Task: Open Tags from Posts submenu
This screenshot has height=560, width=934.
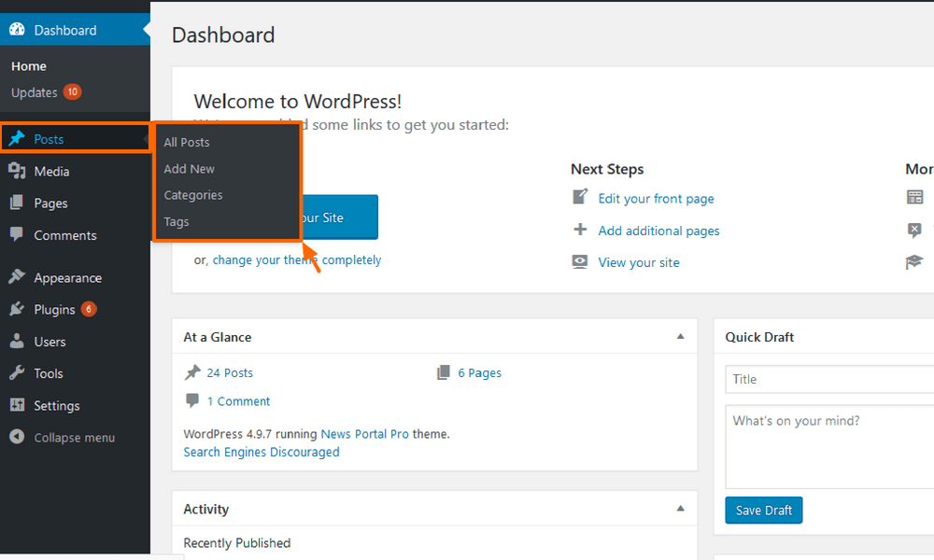Action: [177, 222]
